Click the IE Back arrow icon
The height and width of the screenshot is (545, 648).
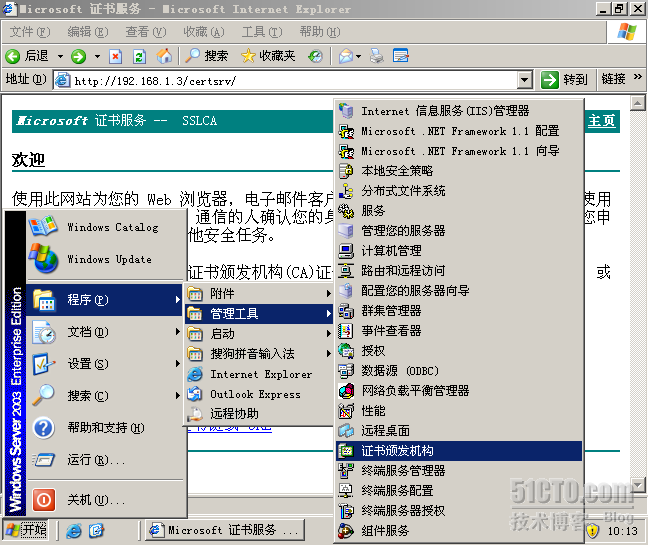(x=13, y=56)
